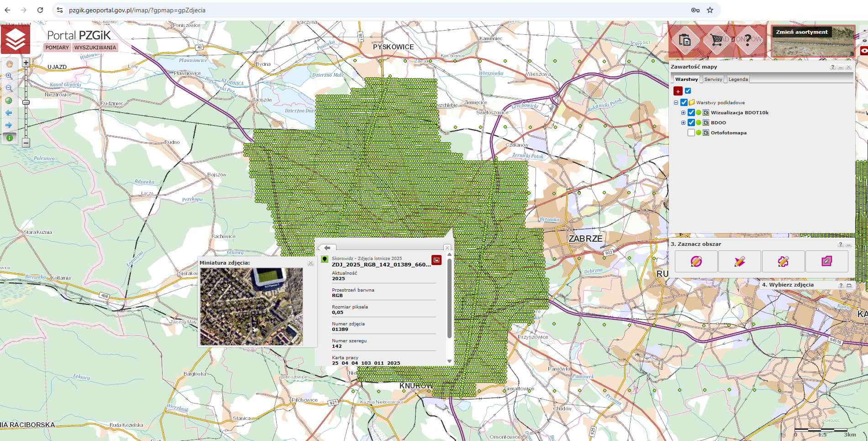The width and height of the screenshot is (868, 441).
Task: Open the aerial photo miniature thumbnail
Action: (x=251, y=306)
